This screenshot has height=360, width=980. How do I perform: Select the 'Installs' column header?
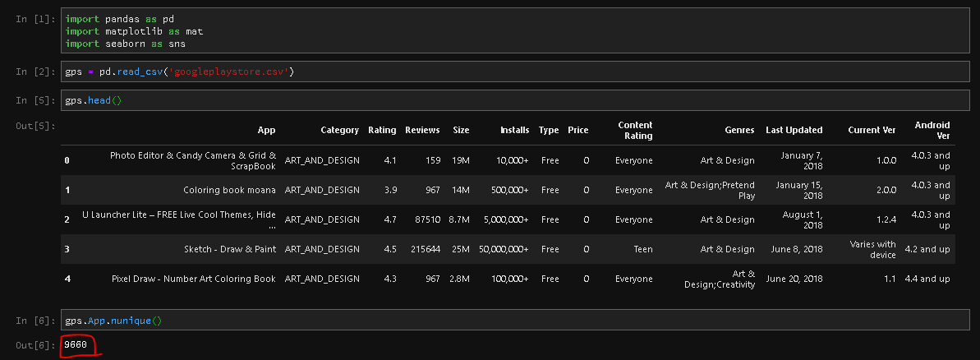click(x=514, y=130)
